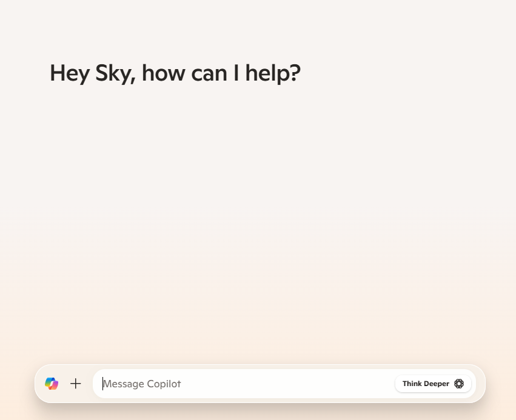Select the "Hey Sky, how can I help?" greeting
Image resolution: width=516 pixels, height=420 pixels.
(x=175, y=73)
